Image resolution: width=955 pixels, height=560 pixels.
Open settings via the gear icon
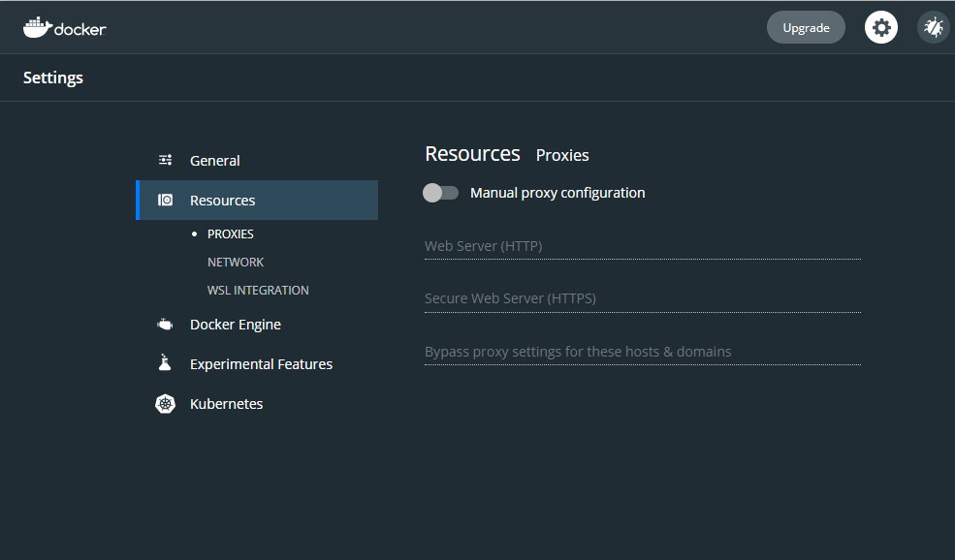coord(880,27)
